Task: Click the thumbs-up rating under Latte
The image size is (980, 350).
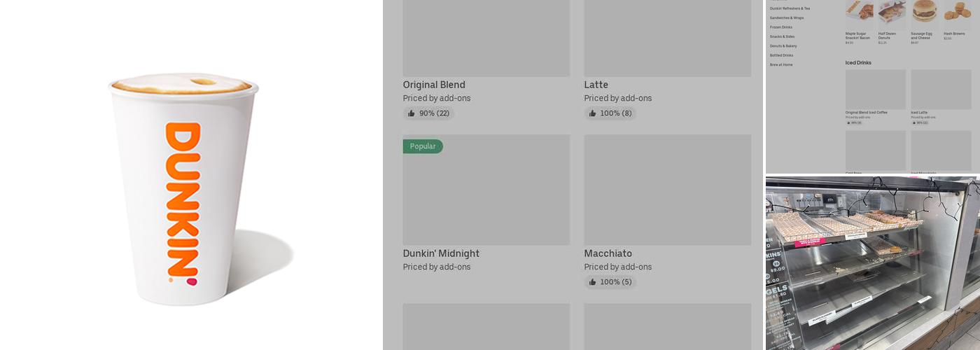Action: (x=610, y=113)
